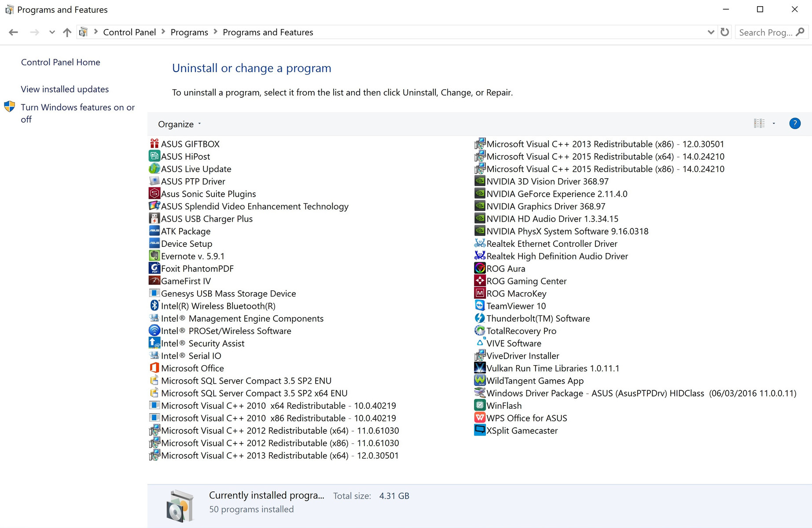Click the Asus Sonic Suite Plugins icon
This screenshot has height=528, width=812.
tap(154, 194)
